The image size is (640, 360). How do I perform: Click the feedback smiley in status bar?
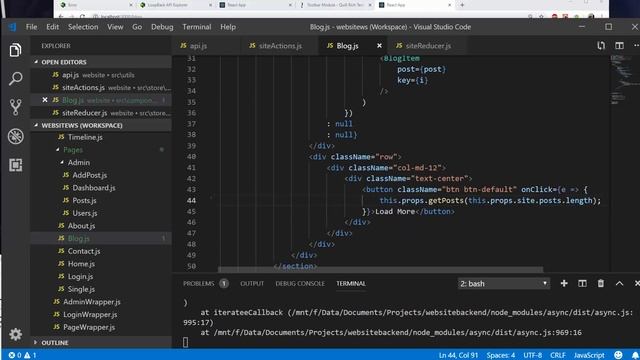[x=618, y=355]
